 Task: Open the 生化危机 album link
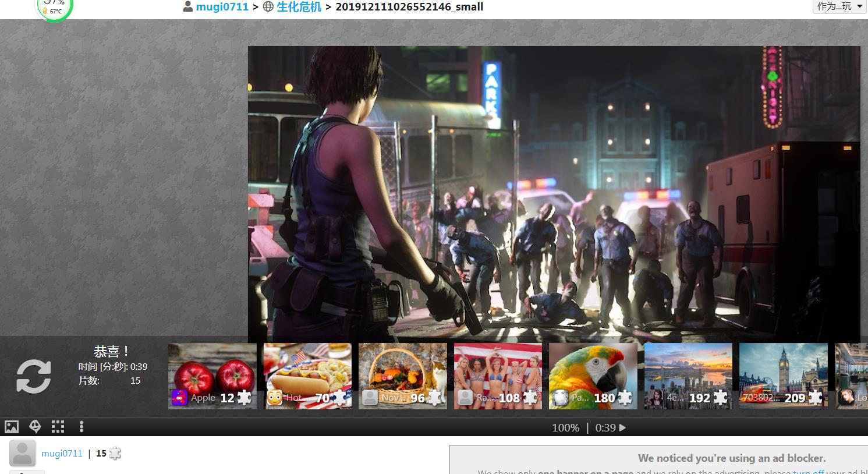click(299, 7)
